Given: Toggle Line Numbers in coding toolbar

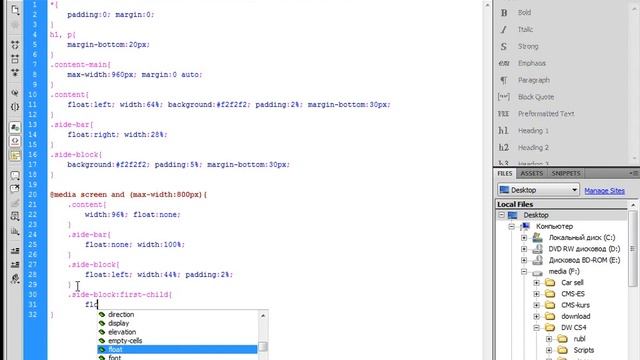Looking at the screenshot, I should 15,127.
